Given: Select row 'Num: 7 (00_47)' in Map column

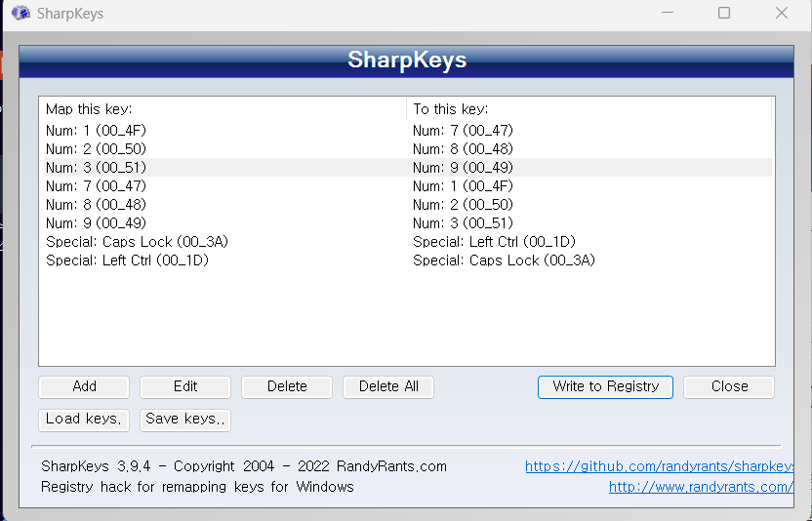Looking at the screenshot, I should click(97, 186).
